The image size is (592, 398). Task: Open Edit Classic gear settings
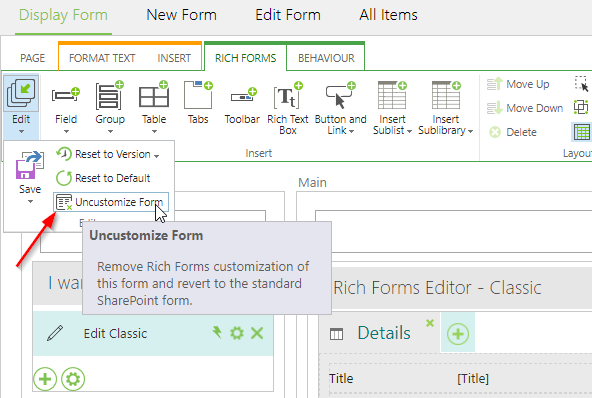pyautogui.click(x=237, y=333)
